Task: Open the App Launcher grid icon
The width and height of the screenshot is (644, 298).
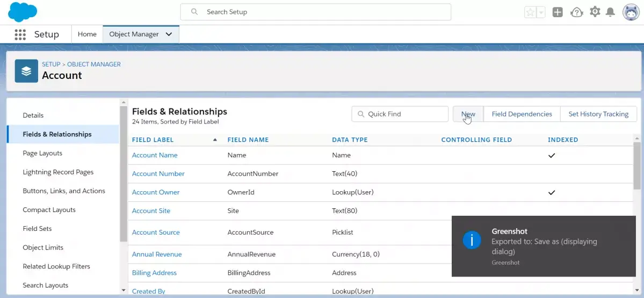Action: [20, 34]
